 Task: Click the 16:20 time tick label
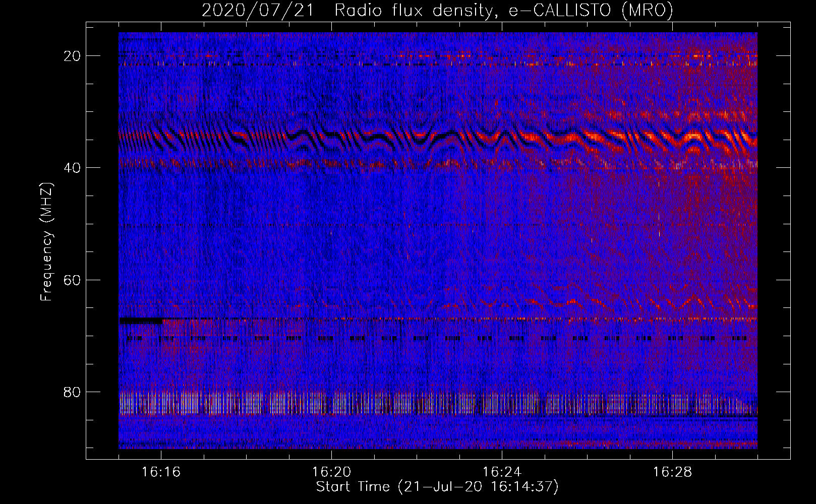coord(332,472)
